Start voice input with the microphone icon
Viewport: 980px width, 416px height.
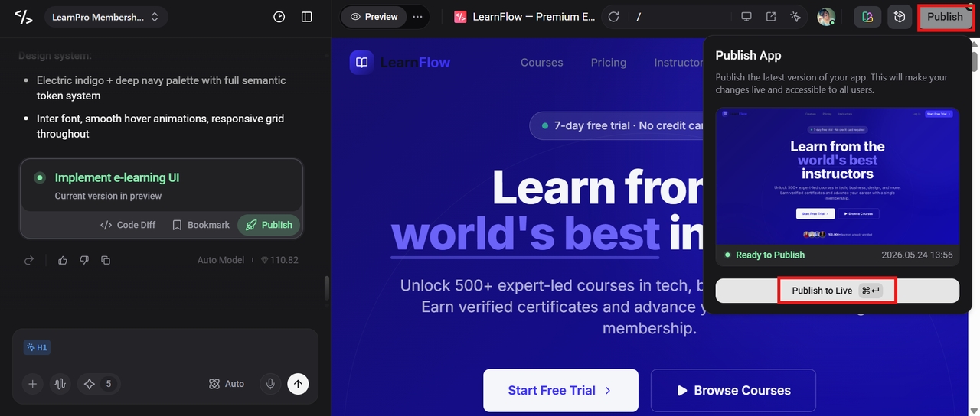tap(269, 384)
